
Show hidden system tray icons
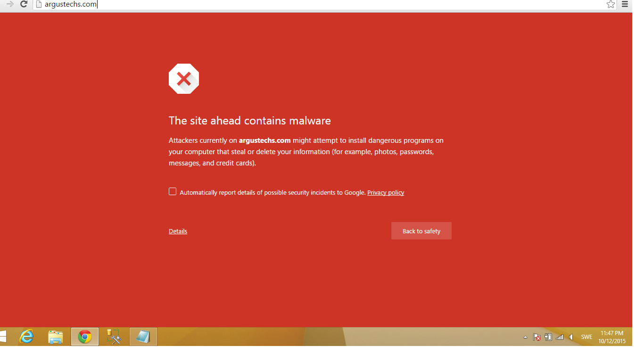(x=526, y=337)
